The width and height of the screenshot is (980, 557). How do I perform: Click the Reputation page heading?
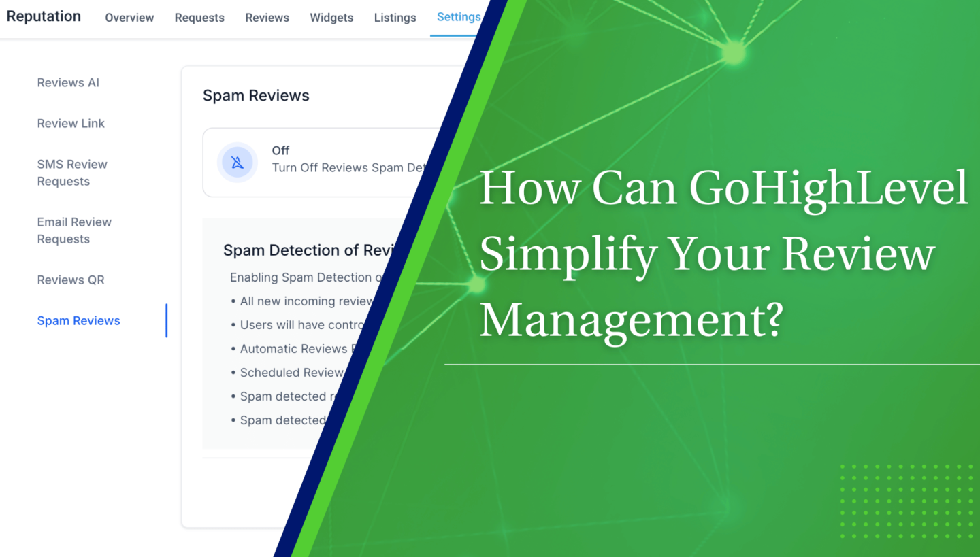pyautogui.click(x=43, y=16)
